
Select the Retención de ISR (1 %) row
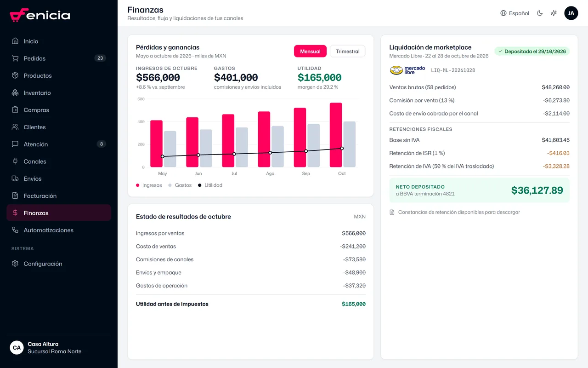coord(479,153)
